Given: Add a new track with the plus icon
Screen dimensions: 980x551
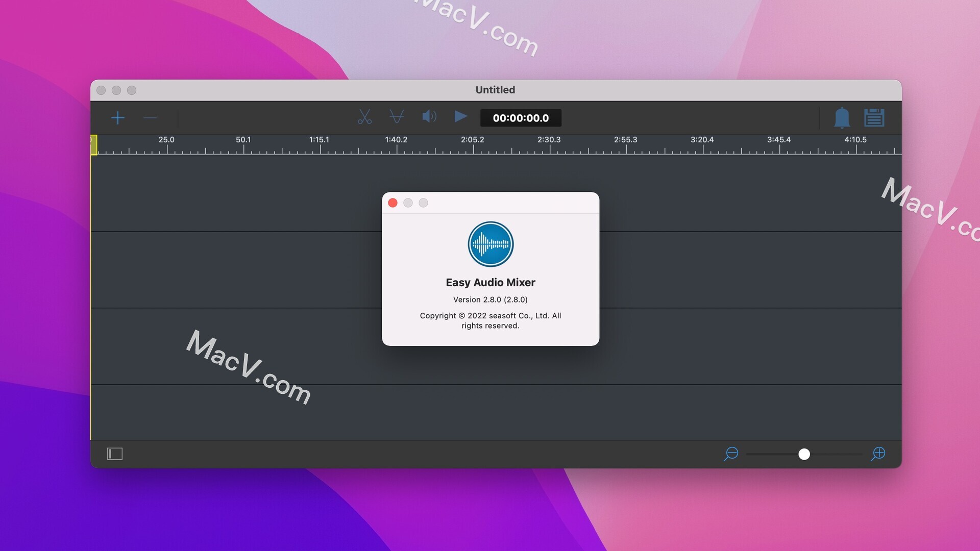Looking at the screenshot, I should (x=118, y=118).
